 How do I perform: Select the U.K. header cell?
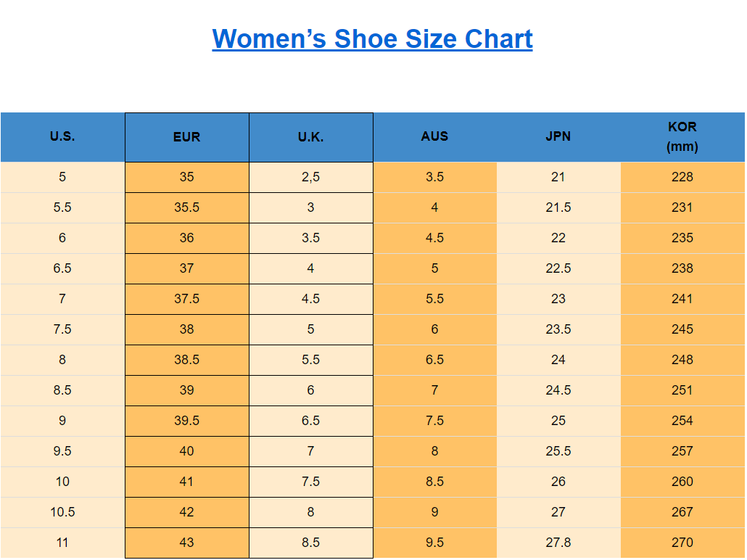coord(310,137)
